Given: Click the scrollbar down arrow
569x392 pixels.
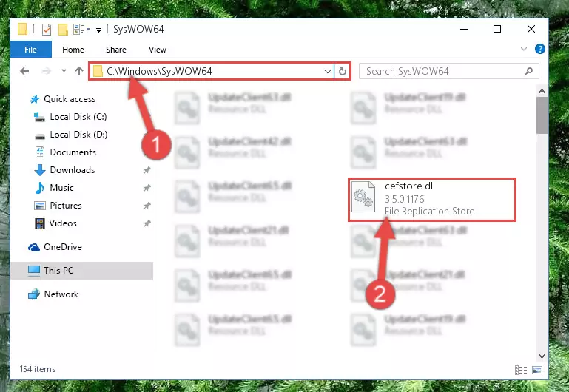Looking at the screenshot, I should 542,356.
